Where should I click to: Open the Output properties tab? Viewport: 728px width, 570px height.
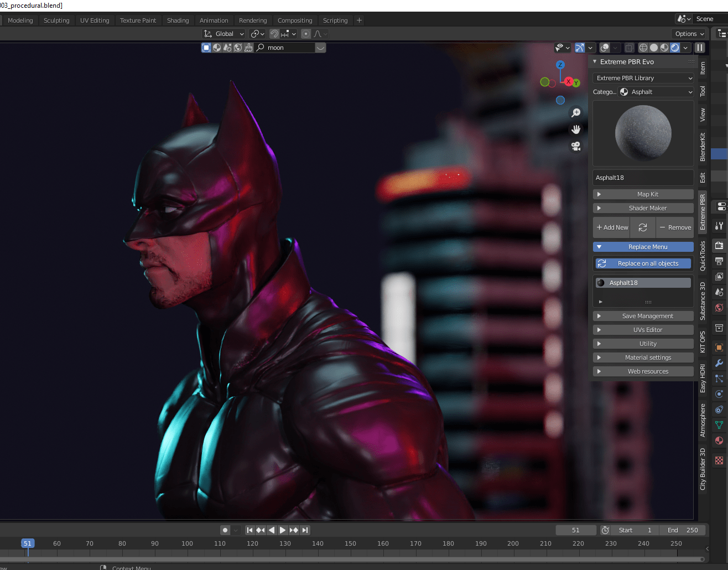719,261
